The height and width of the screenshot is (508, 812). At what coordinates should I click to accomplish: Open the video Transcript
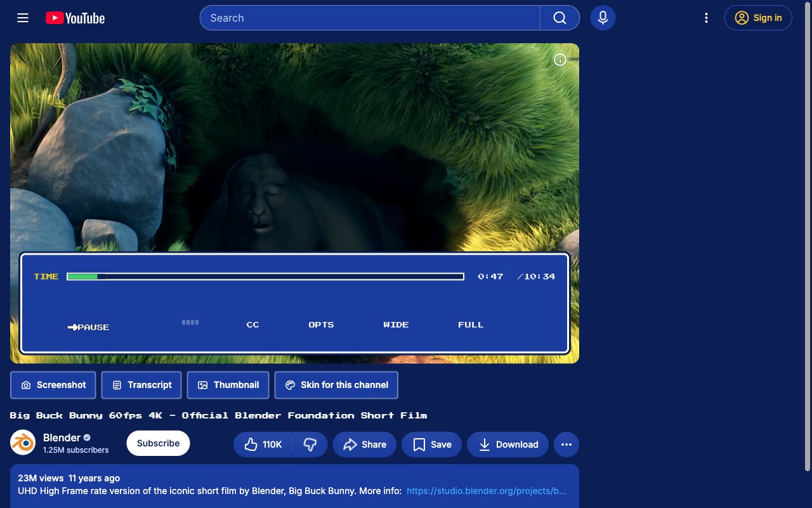click(x=141, y=385)
